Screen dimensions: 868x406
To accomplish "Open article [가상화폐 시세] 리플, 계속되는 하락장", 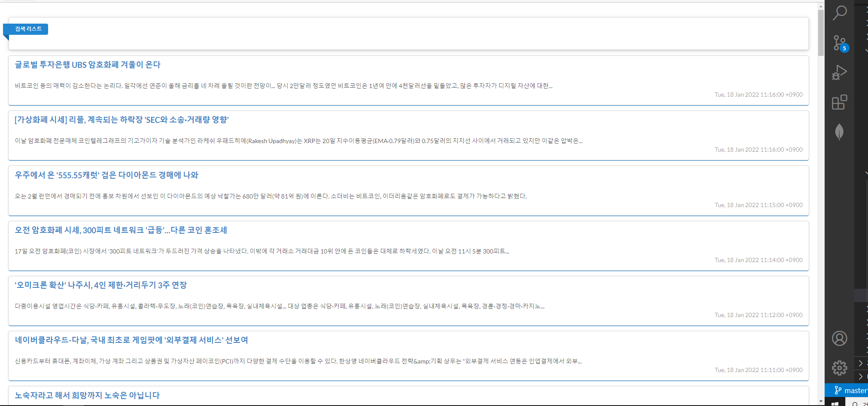I will [x=122, y=119].
